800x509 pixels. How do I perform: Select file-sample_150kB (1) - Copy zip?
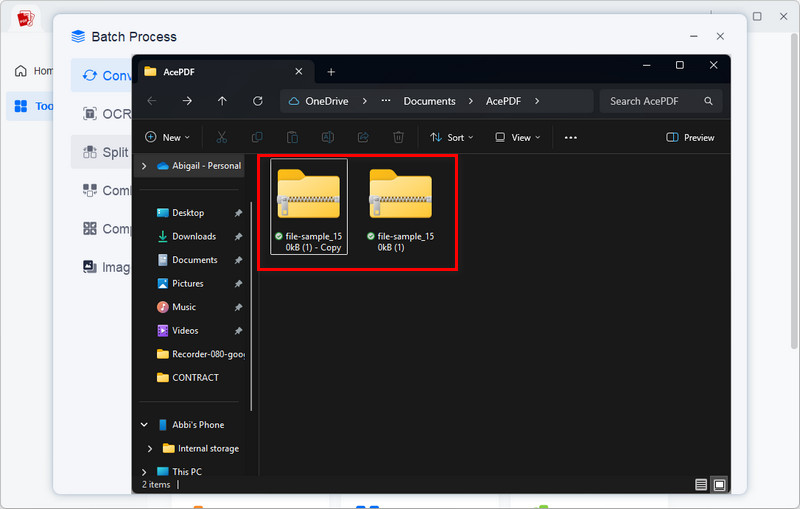(309, 207)
